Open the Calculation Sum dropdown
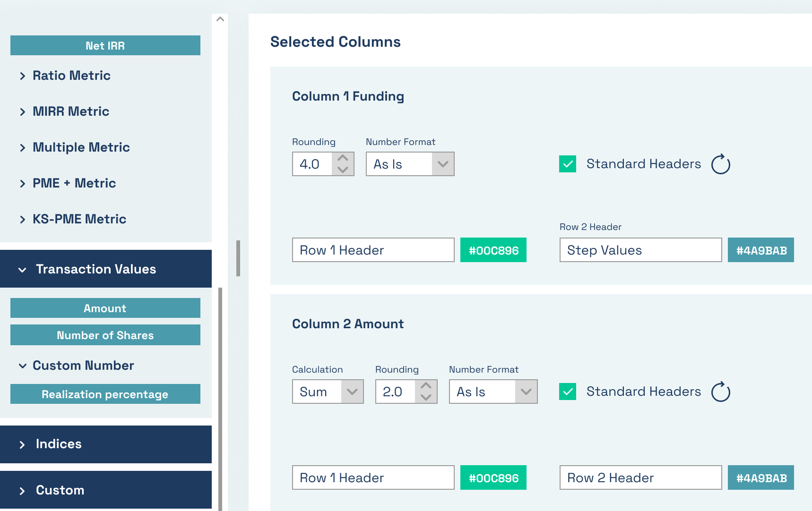This screenshot has width=812, height=511. click(328, 392)
